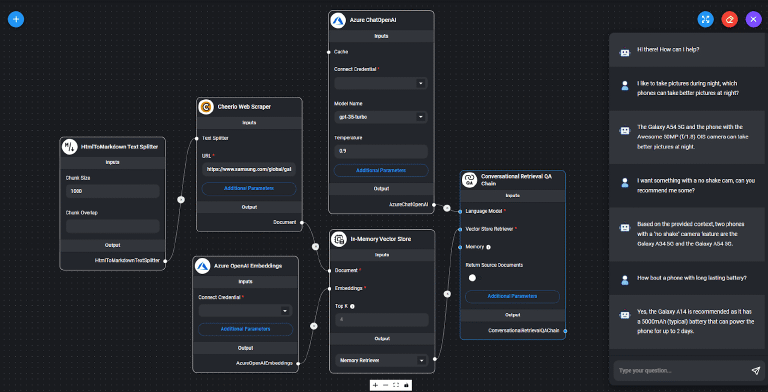768x392 pixels.
Task: Toggle canvas lock interactivity icon
Action: pos(406,385)
